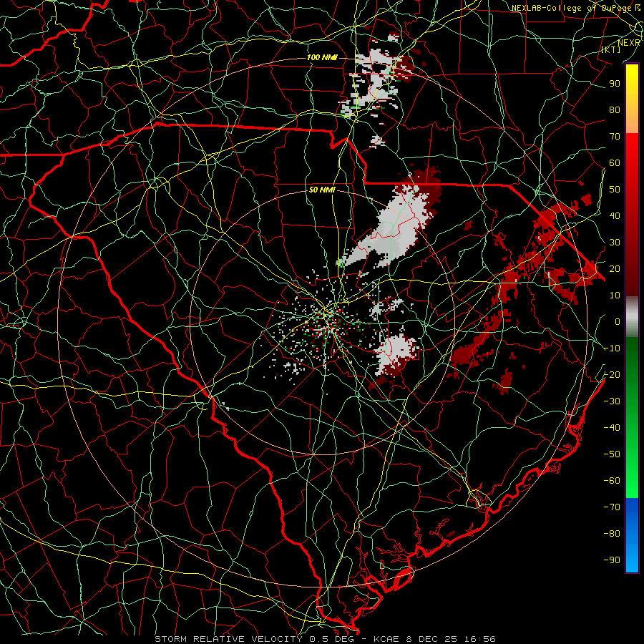Pick the gray zero-velocity segment of color bar

(x=632, y=317)
